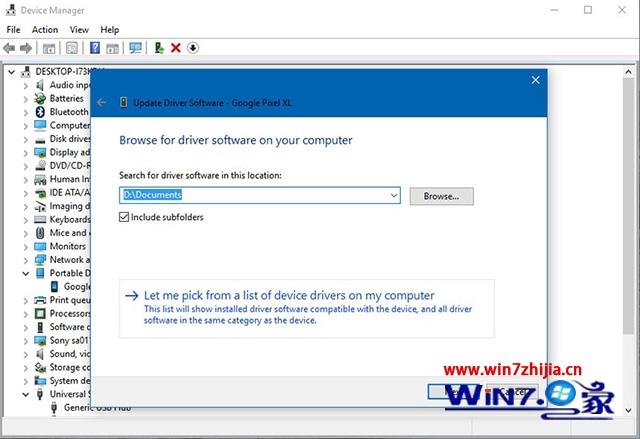
Task: Click the Print queues icon
Action: coord(40,300)
